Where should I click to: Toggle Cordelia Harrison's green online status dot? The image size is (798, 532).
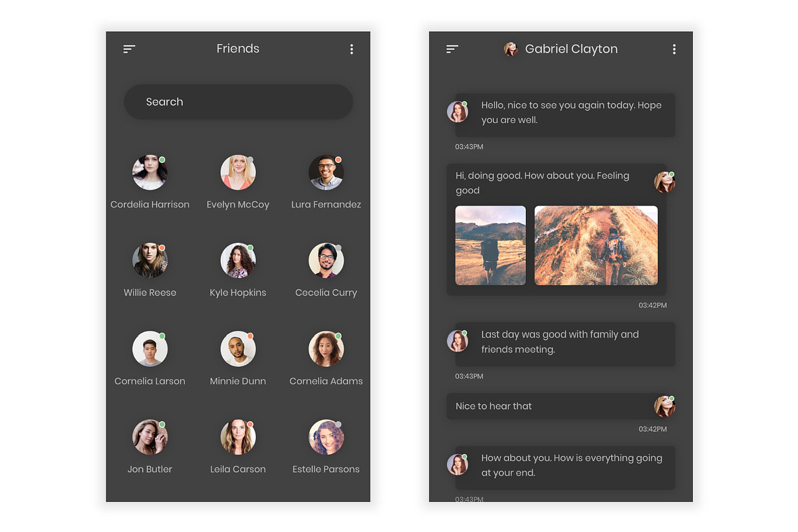(x=162, y=159)
